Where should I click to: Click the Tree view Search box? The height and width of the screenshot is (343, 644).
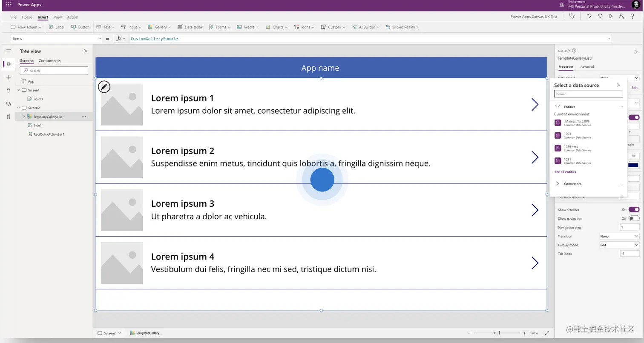54,71
